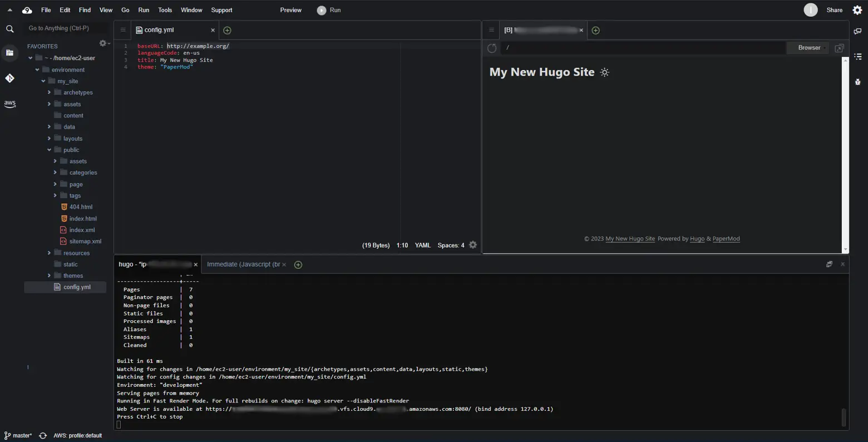Open Environment file tree panel icon
Image resolution: width=868 pixels, height=442 pixels.
coord(9,53)
